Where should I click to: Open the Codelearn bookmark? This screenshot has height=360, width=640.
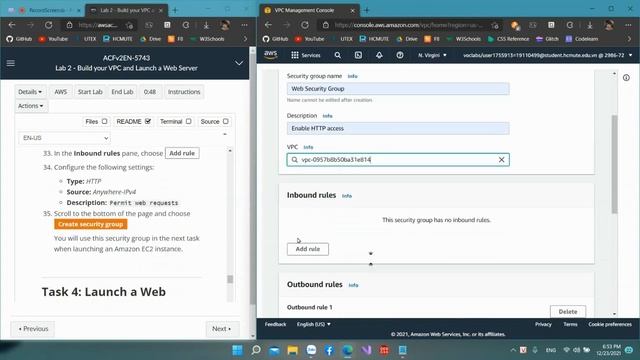tap(582, 39)
